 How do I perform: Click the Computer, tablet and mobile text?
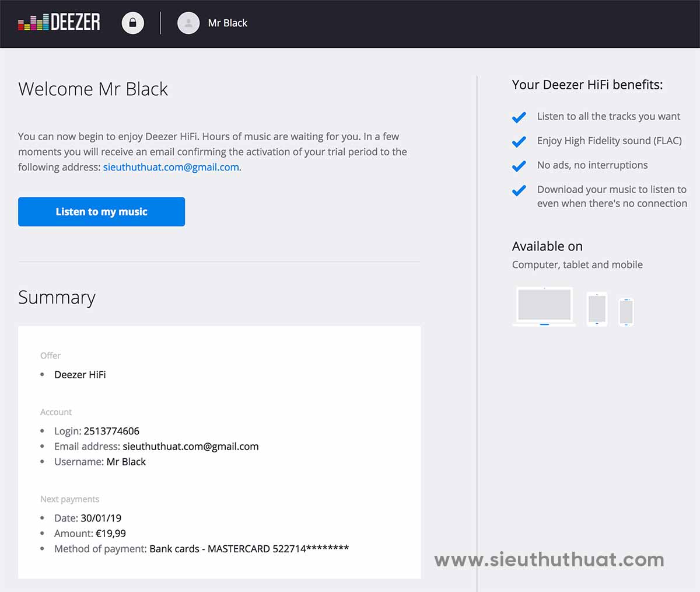pos(577,265)
